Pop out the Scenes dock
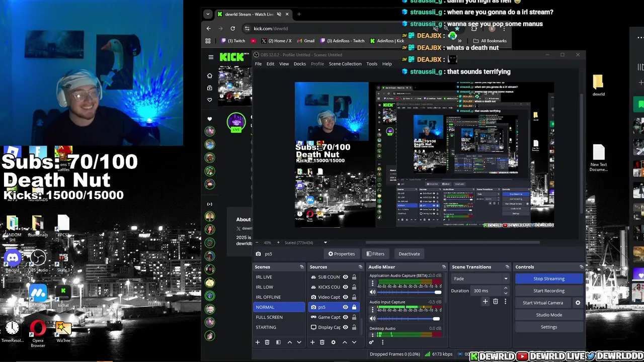This screenshot has height=362, width=644. coord(301,267)
